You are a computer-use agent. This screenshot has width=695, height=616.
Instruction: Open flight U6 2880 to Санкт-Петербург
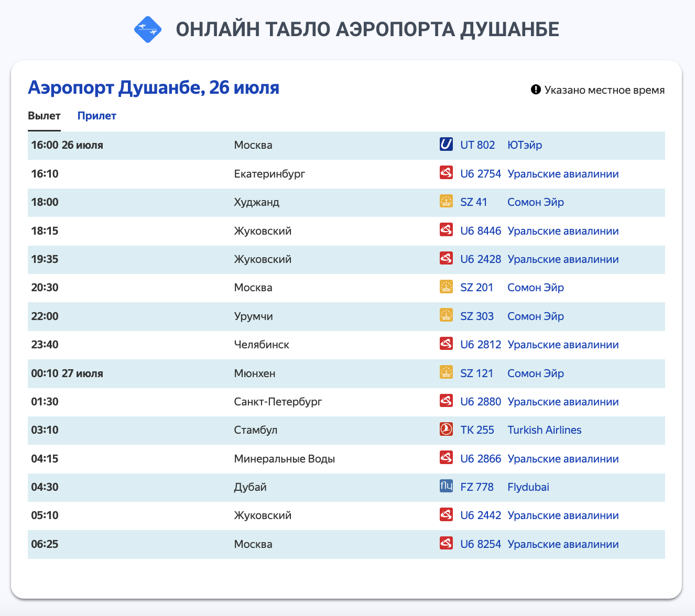point(480,402)
